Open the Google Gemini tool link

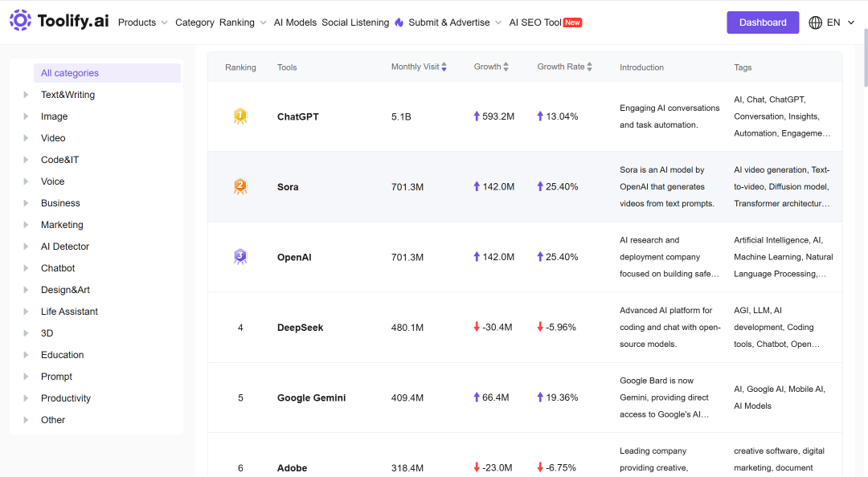[312, 397]
